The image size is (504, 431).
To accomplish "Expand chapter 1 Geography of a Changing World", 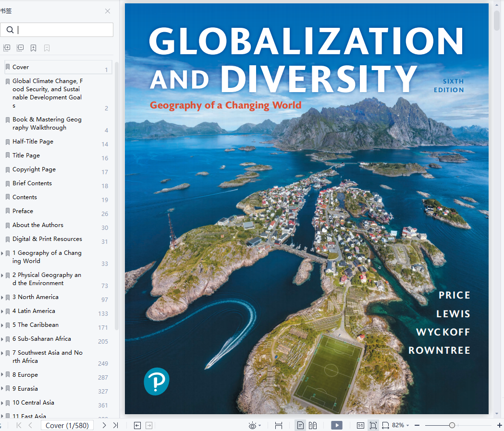I will point(2,253).
